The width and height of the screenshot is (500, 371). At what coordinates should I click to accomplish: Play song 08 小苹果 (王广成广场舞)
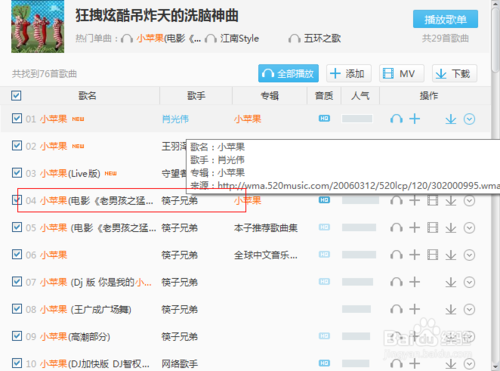[x=396, y=309]
